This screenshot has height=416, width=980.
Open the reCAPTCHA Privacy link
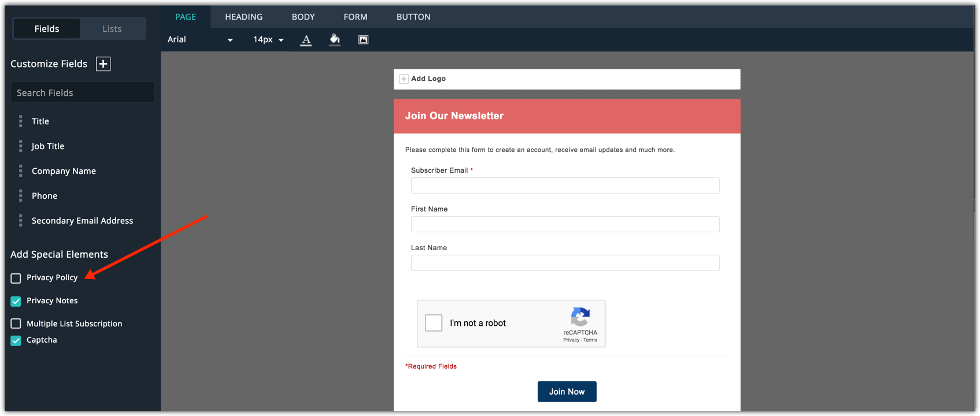point(571,340)
